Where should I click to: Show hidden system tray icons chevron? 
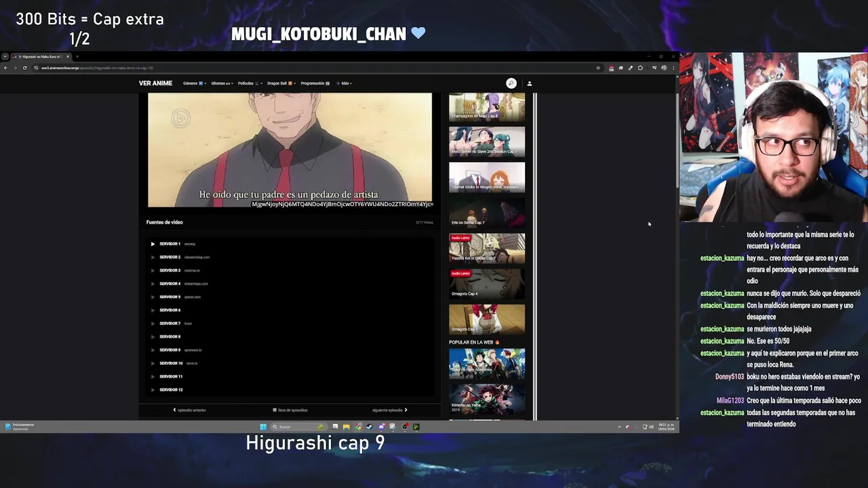pos(619,427)
